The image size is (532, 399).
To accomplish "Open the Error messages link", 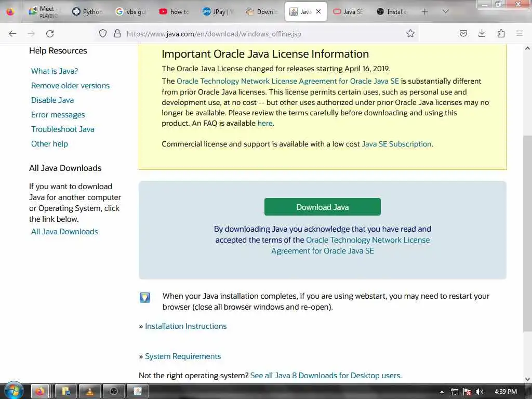I will click(x=58, y=115).
